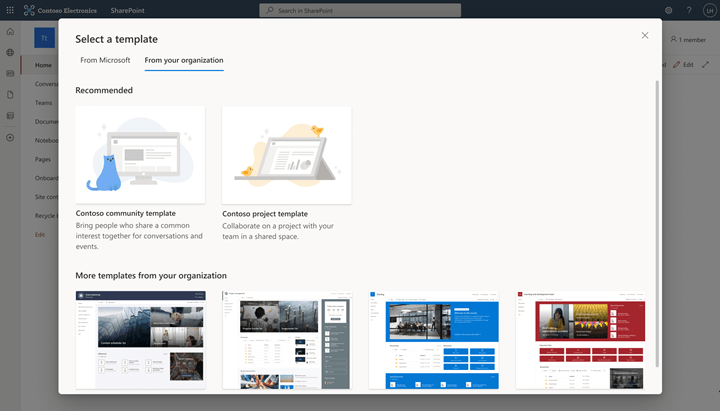Click the Search in SharePoint box
Viewport: 720px width, 411px height.
tap(360, 10)
